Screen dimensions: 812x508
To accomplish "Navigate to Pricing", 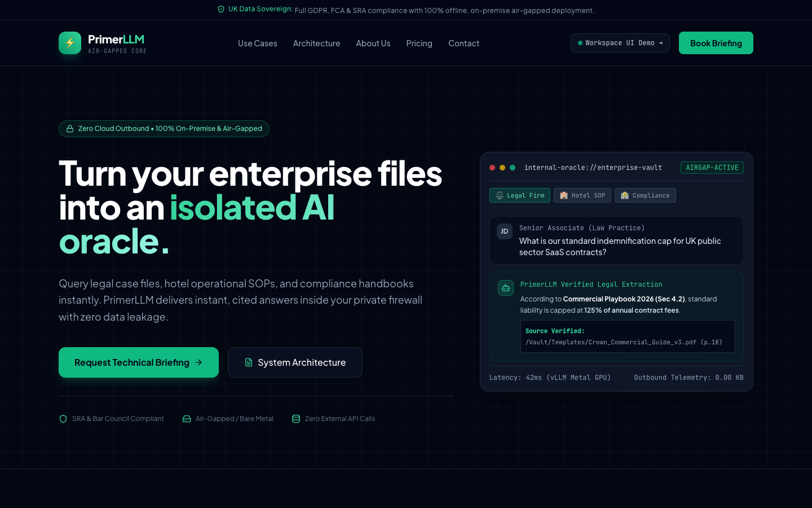I will click(419, 43).
